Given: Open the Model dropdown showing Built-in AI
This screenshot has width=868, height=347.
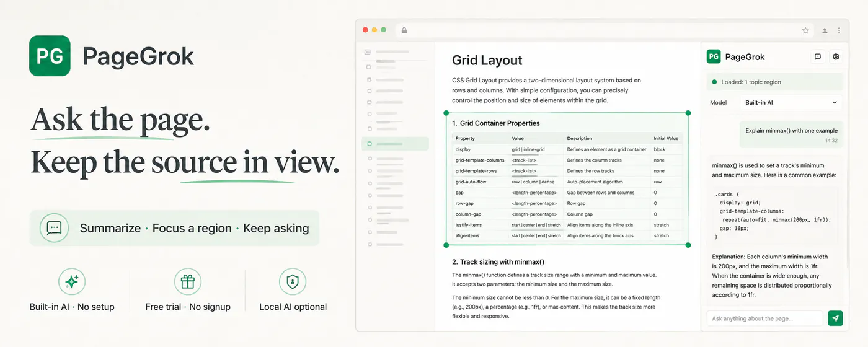Looking at the screenshot, I should 791,103.
